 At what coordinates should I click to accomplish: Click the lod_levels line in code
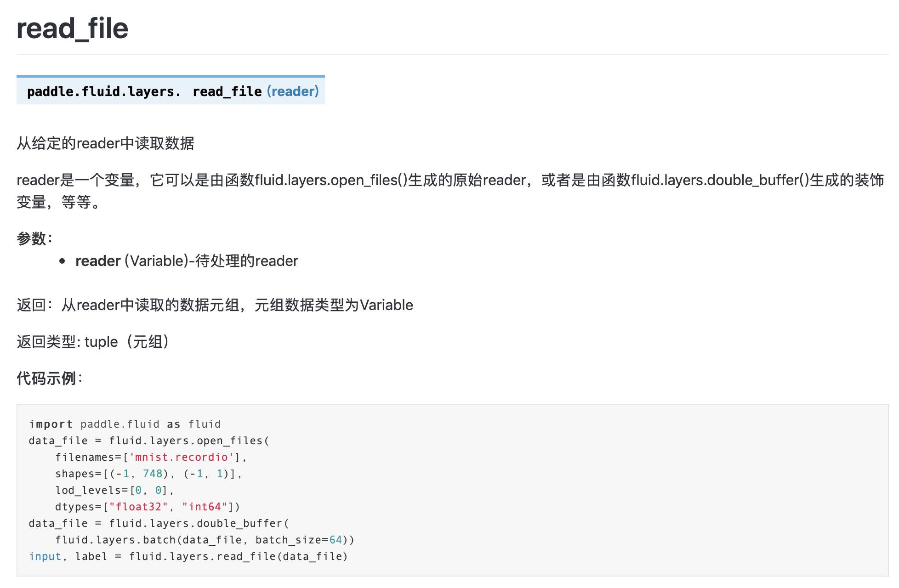point(114,490)
